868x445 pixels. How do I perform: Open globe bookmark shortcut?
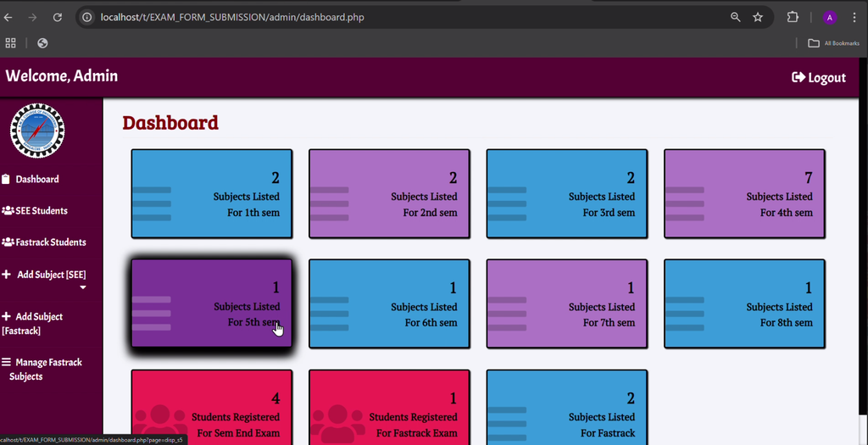tap(42, 42)
